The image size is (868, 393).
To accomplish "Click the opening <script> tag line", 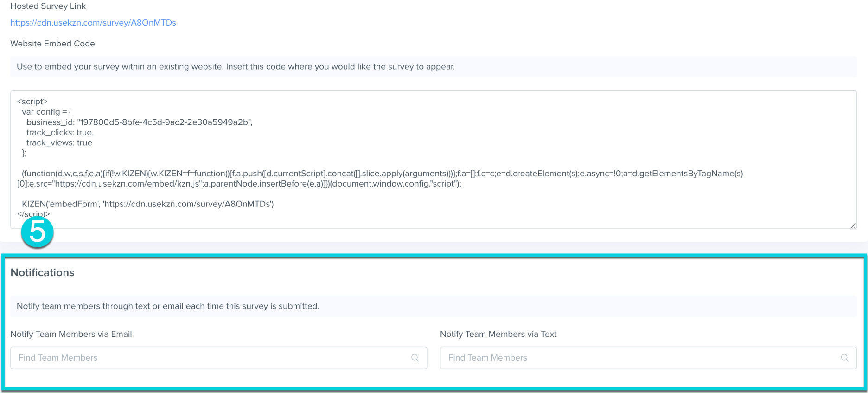I will click(32, 102).
